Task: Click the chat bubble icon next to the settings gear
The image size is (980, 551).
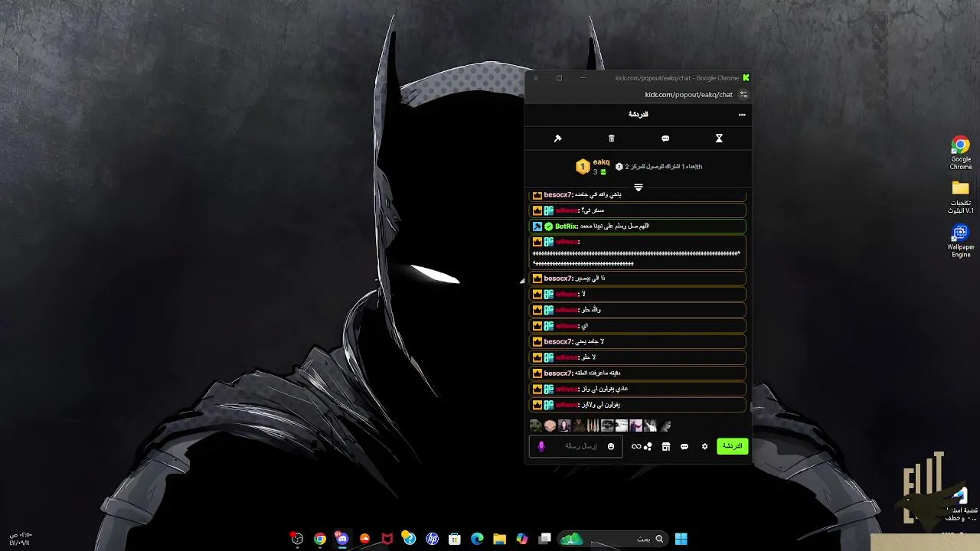Action: 684,447
